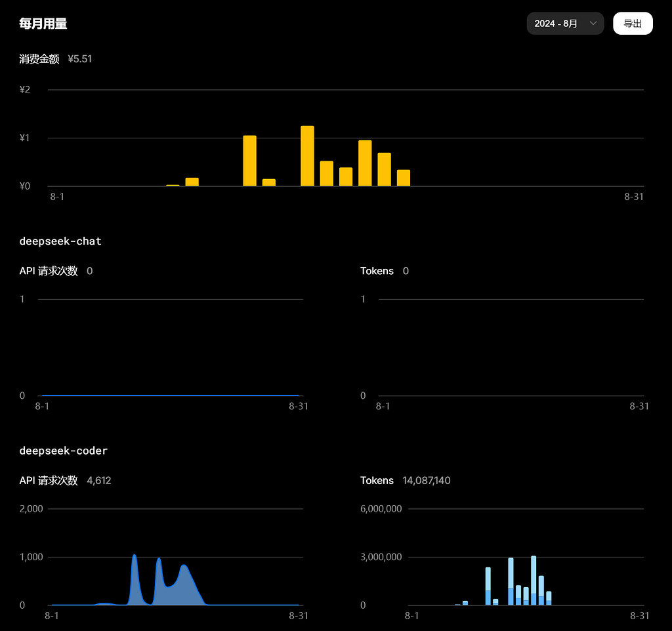Click the 4,612 API request count
This screenshot has height=631, width=672.
pyautogui.click(x=99, y=481)
